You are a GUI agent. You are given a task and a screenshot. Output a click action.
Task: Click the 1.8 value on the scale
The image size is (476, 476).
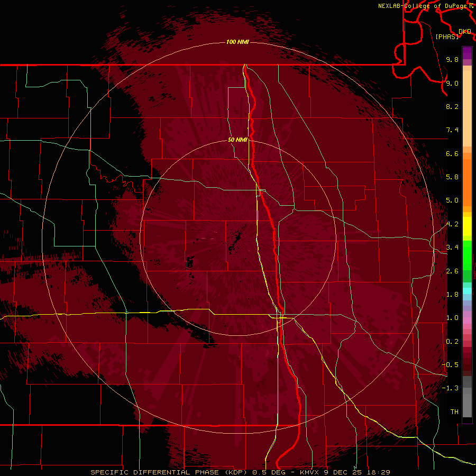[x=452, y=295]
